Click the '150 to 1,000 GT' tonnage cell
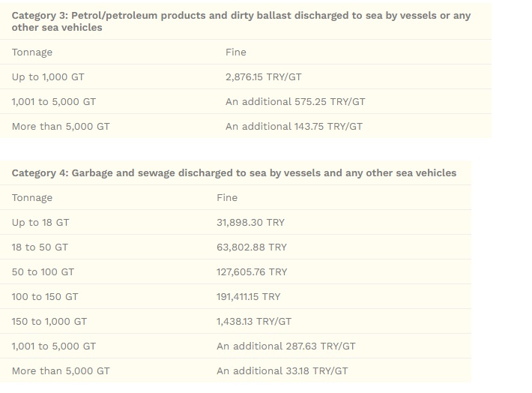 tap(49, 321)
